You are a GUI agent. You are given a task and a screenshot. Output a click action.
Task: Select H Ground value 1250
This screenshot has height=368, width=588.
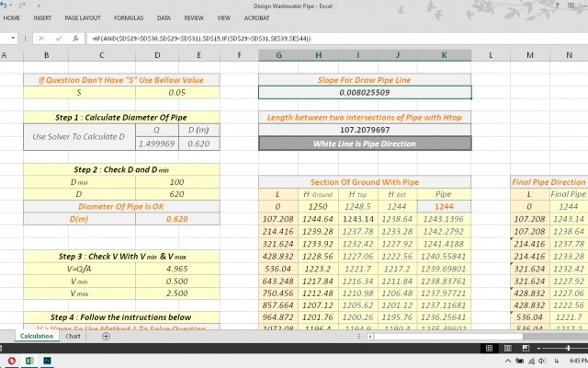[x=318, y=206]
